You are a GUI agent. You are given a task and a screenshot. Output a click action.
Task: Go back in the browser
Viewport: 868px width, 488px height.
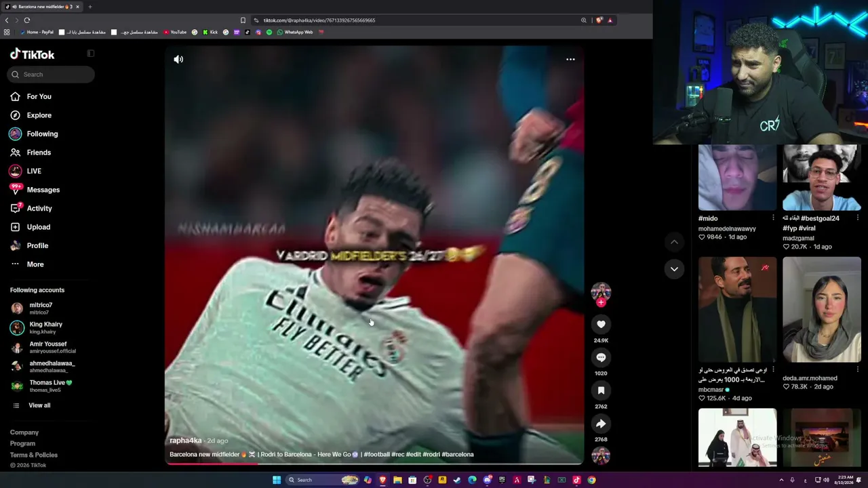click(x=7, y=20)
